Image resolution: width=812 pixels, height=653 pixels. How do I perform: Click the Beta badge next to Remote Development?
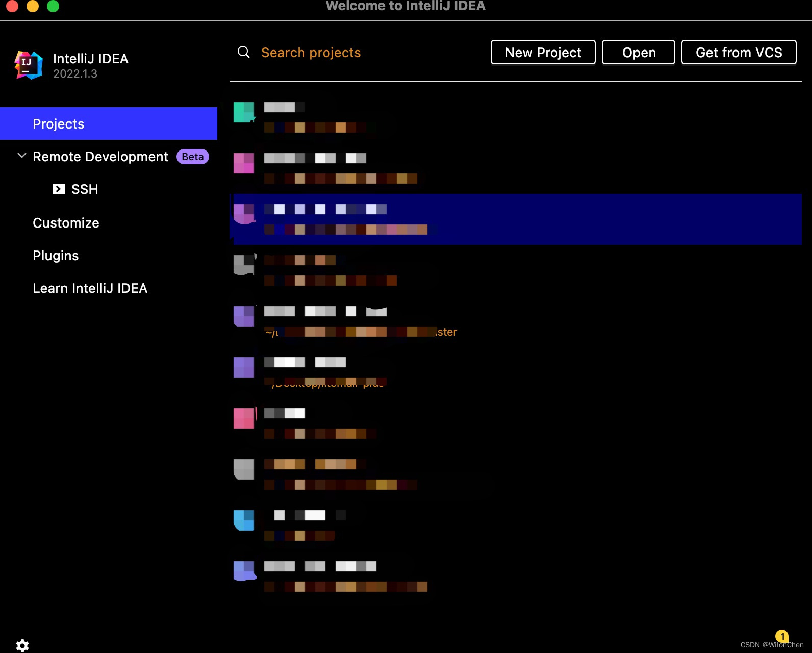[193, 157]
